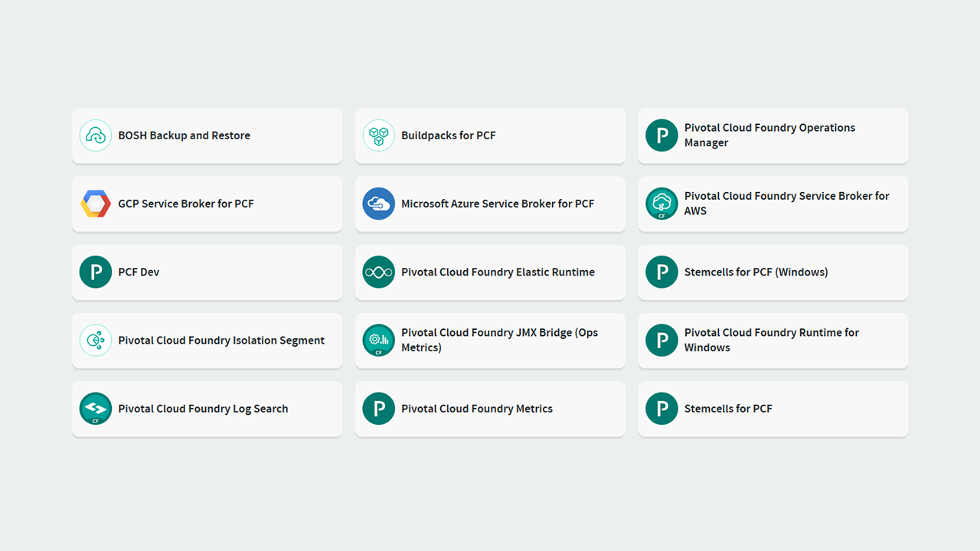980x551 pixels.
Task: Click the Elastic Runtime infinity icon
Action: [x=379, y=272]
